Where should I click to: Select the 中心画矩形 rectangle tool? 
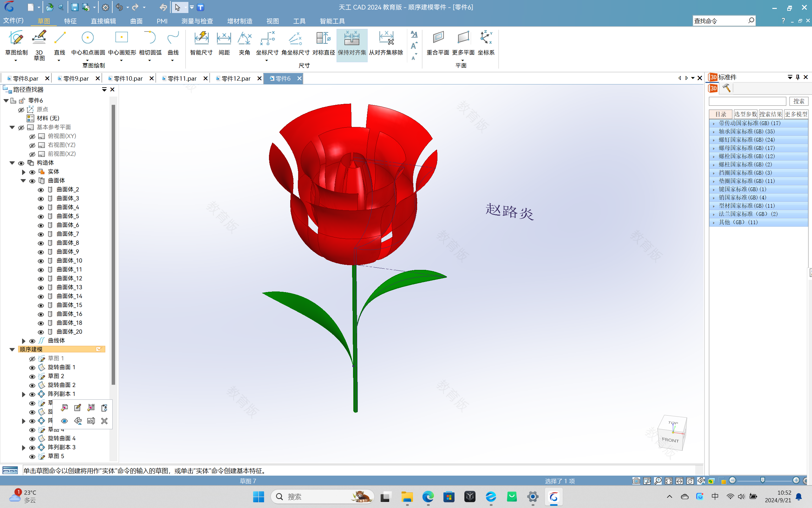(121, 43)
